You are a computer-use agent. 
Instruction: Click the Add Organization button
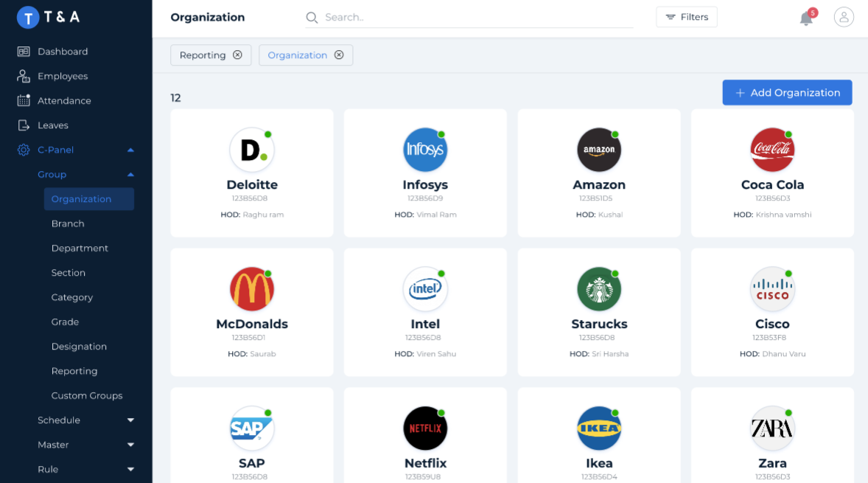click(787, 93)
